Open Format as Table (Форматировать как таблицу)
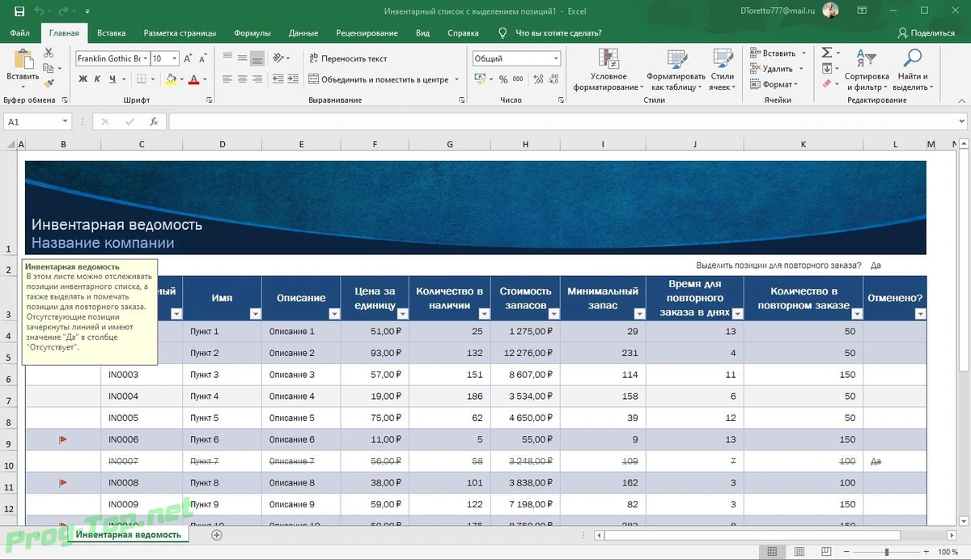The width and height of the screenshot is (971, 560). click(x=676, y=70)
